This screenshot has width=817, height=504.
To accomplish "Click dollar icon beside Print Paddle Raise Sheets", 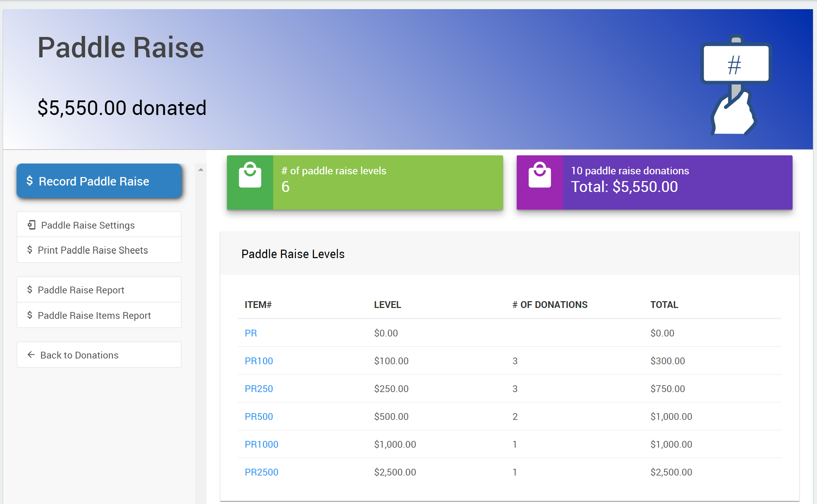I will pyautogui.click(x=30, y=250).
